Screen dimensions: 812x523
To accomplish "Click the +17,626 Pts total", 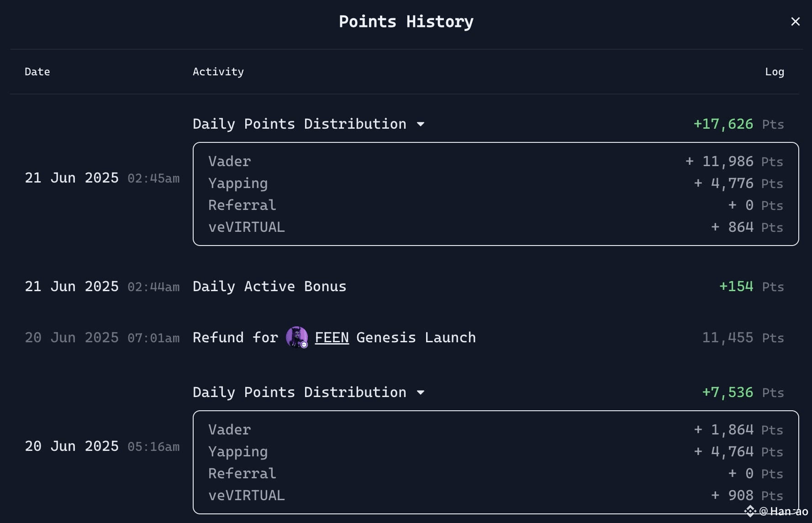I will click(738, 124).
